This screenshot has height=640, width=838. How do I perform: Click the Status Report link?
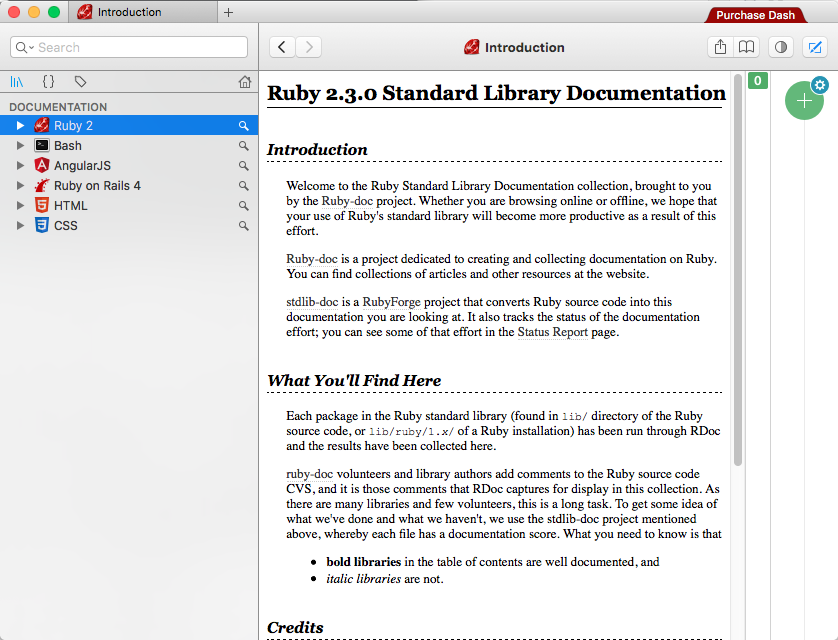[x=552, y=332]
